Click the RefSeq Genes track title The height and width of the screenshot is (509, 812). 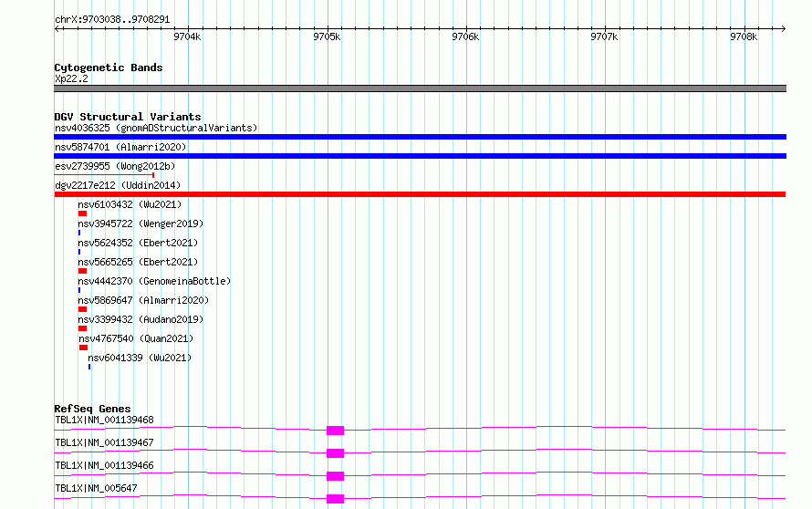[92, 409]
